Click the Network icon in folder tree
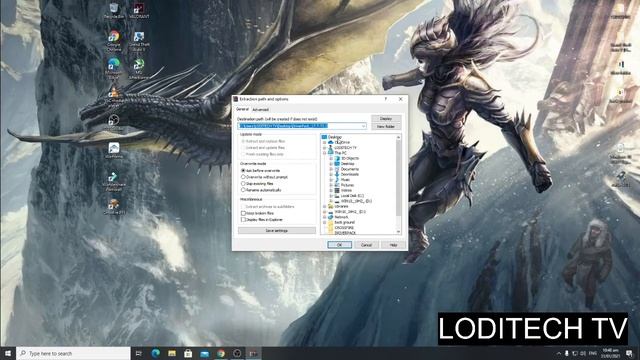 click(330, 217)
